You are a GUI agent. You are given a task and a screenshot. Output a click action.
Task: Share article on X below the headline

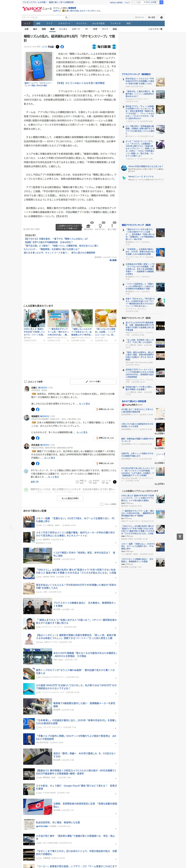(57, 47)
